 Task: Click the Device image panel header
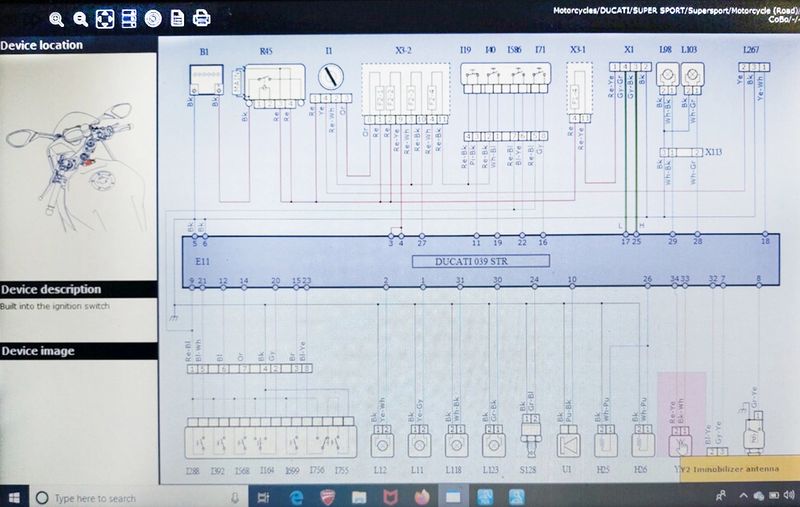coord(79,351)
